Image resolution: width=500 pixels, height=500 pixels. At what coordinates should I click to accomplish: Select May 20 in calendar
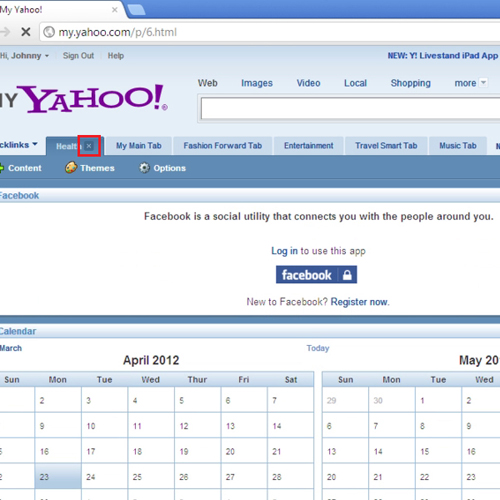345,476
